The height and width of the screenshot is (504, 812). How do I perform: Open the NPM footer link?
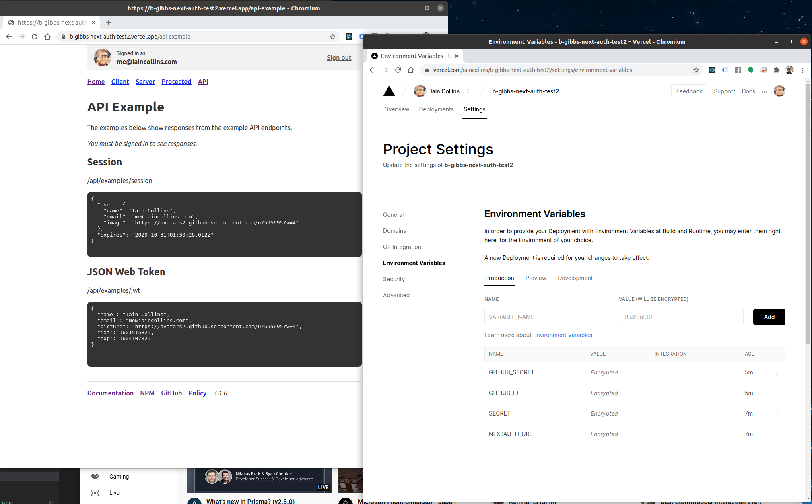pos(147,393)
